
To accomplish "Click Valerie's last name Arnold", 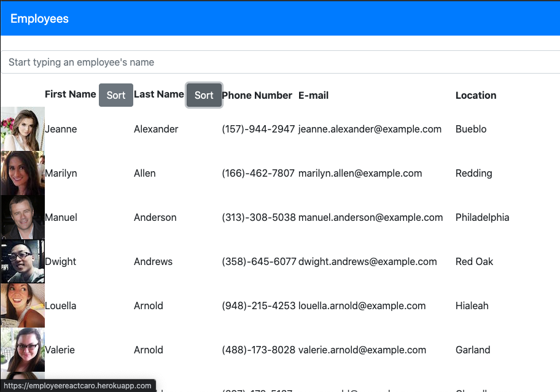I will [148, 350].
